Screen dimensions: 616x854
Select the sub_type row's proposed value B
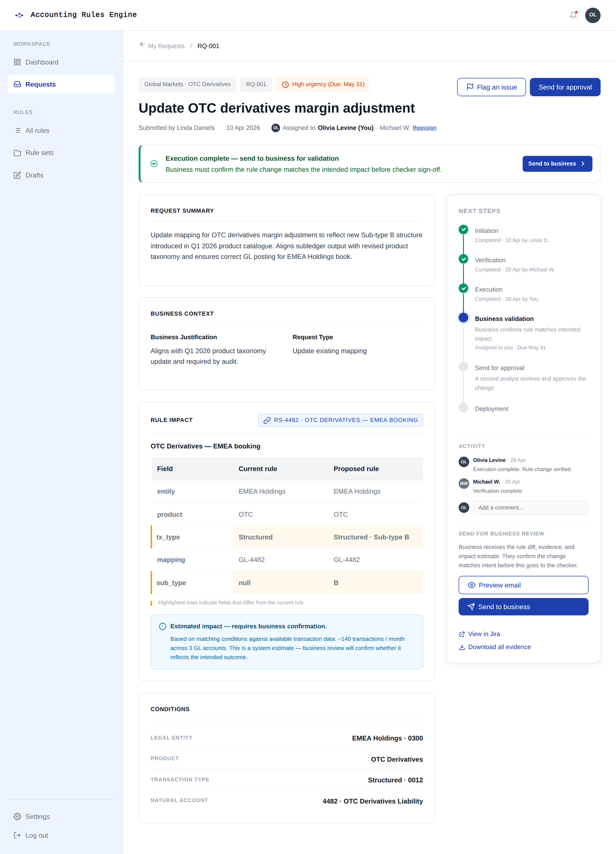(336, 583)
